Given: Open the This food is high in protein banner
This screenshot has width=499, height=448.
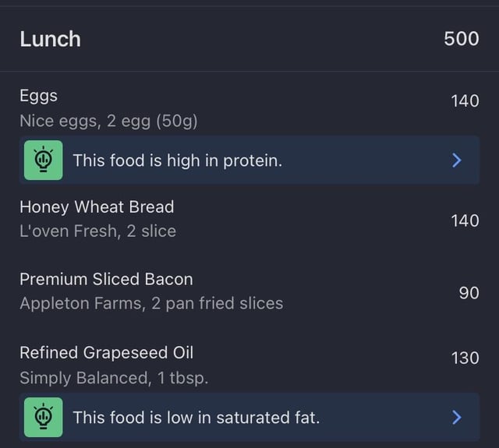Looking at the screenshot, I should pos(249,161).
